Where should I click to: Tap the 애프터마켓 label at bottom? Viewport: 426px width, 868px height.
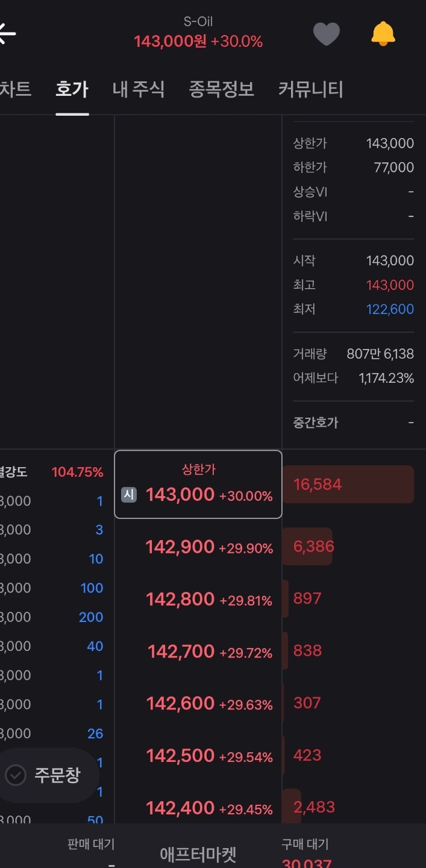pyautogui.click(x=198, y=854)
